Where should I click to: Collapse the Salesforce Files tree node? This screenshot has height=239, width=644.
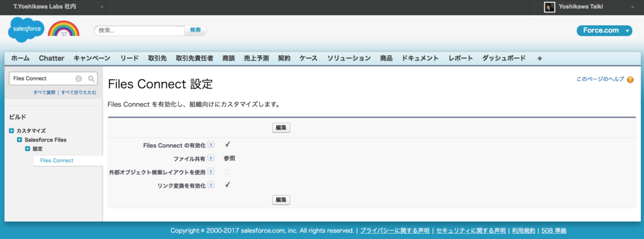pyautogui.click(x=19, y=140)
